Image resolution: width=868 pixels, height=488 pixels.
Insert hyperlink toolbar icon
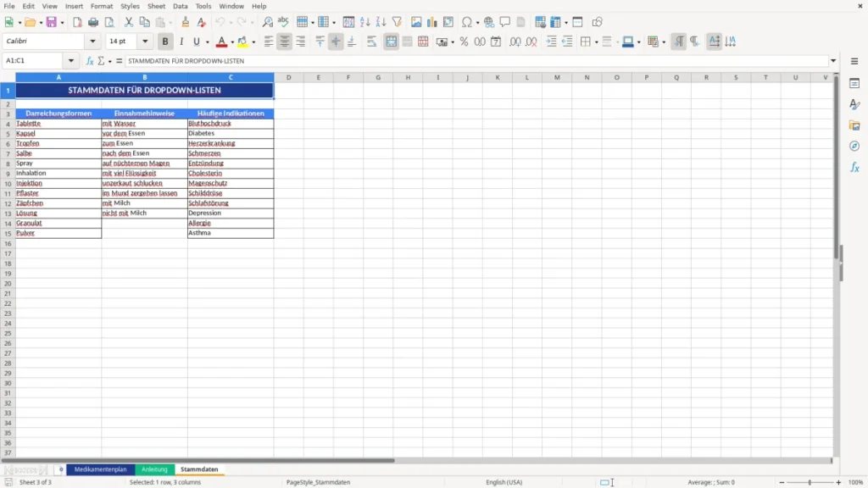(x=489, y=22)
